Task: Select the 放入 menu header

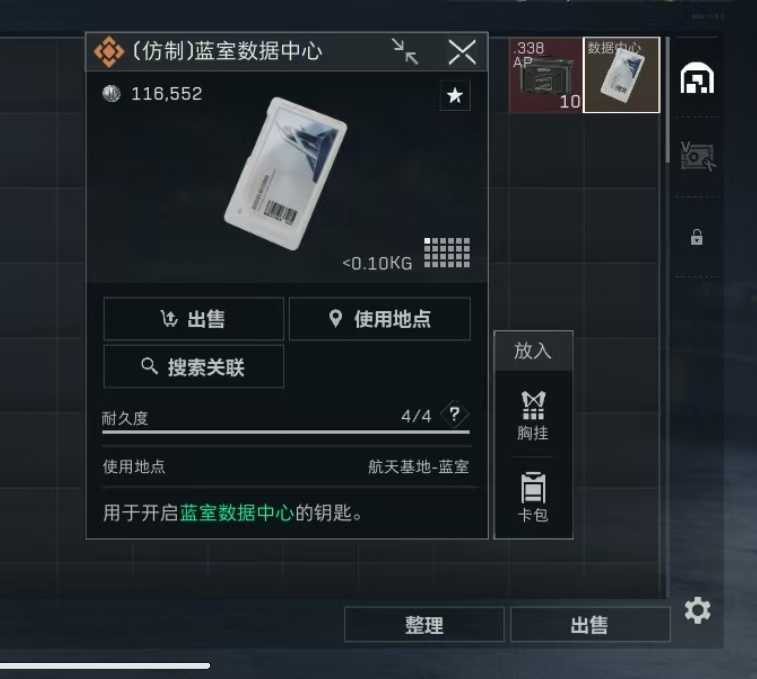Action: pyautogui.click(x=533, y=351)
